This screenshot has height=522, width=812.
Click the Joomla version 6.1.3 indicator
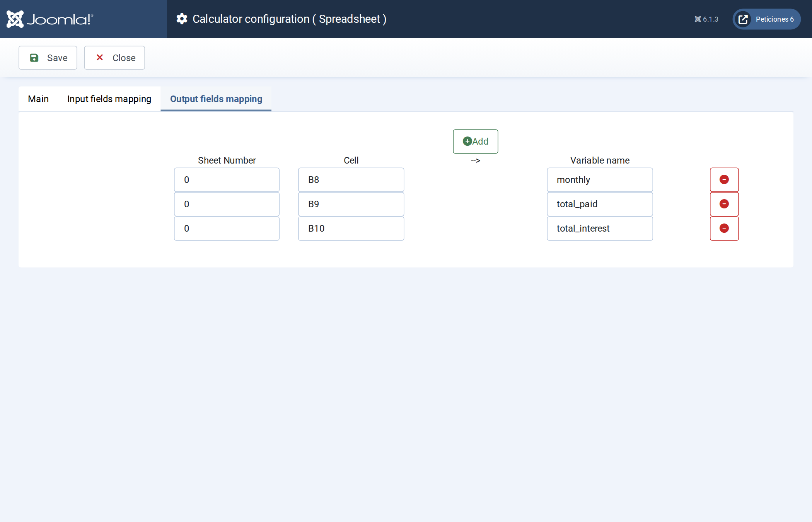click(x=706, y=19)
